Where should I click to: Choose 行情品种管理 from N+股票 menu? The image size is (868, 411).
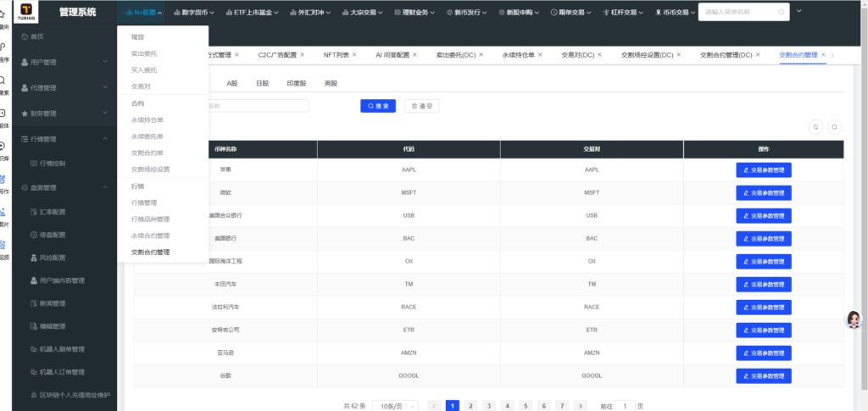151,219
